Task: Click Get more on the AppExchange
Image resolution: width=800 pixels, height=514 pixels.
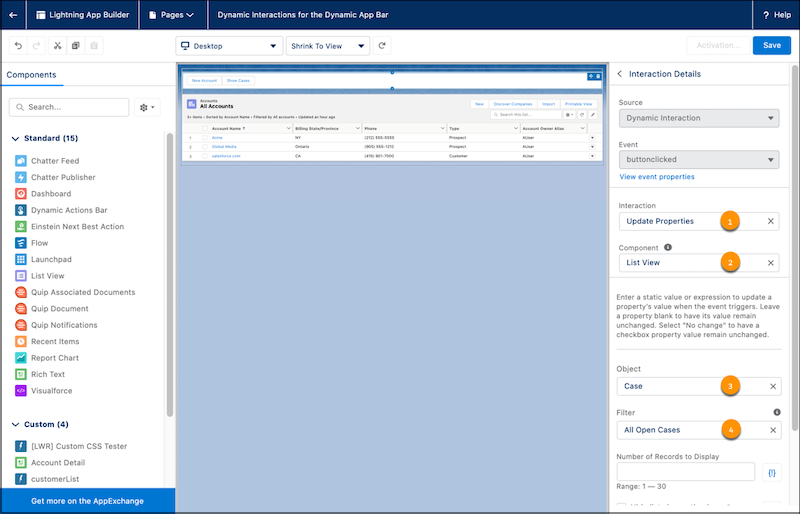Action: pos(88,501)
